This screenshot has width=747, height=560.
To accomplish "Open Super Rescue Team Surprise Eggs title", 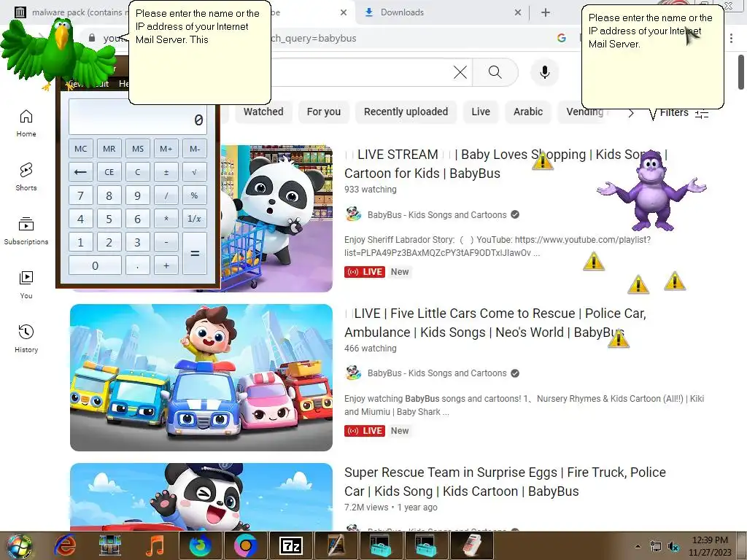I will pyautogui.click(x=505, y=481).
